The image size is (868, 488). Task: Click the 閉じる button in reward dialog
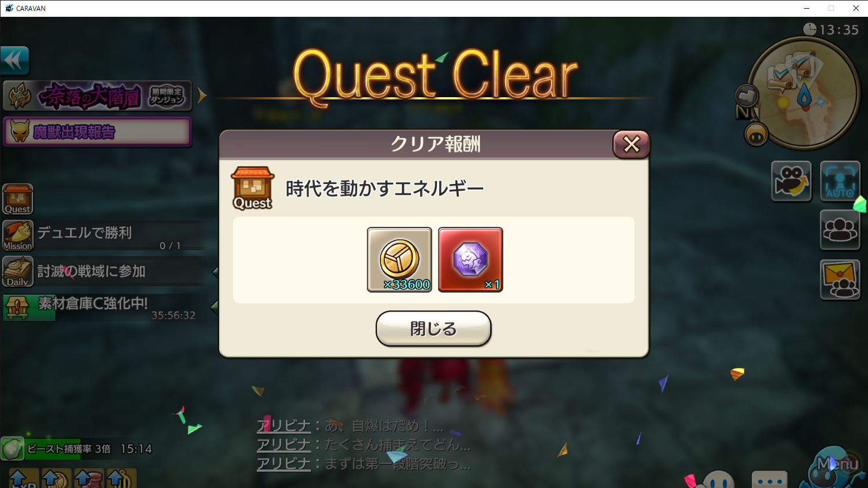pos(433,328)
